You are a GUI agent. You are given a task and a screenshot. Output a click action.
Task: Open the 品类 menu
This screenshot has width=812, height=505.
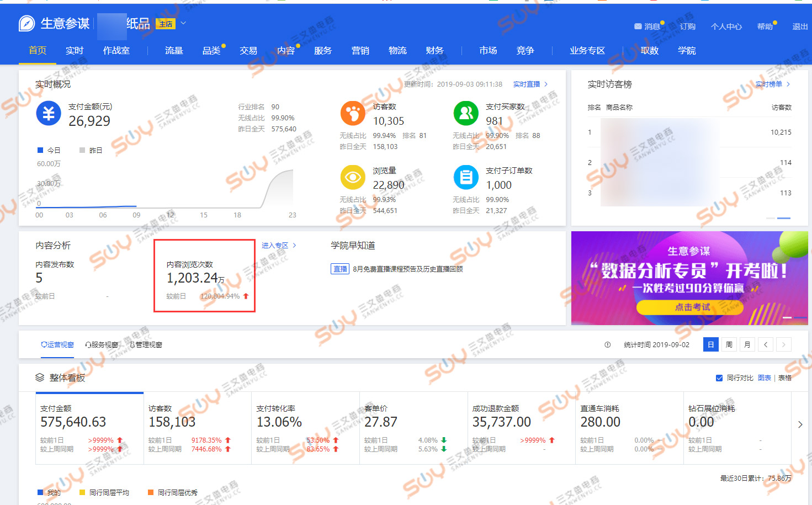point(211,50)
